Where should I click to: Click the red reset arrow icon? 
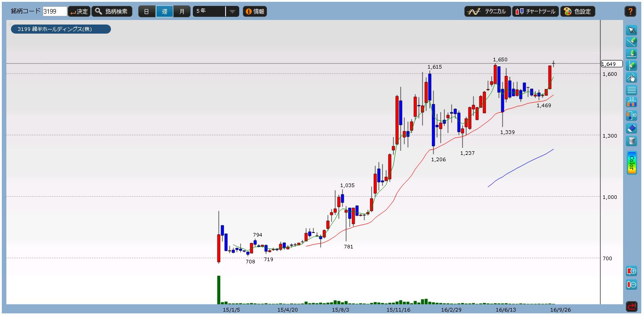(631, 307)
